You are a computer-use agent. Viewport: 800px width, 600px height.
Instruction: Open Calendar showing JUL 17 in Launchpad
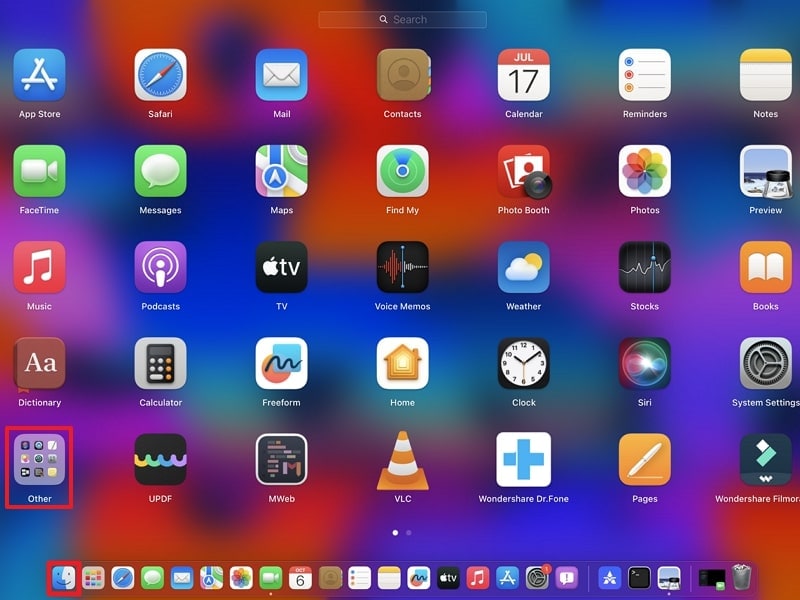coord(523,75)
